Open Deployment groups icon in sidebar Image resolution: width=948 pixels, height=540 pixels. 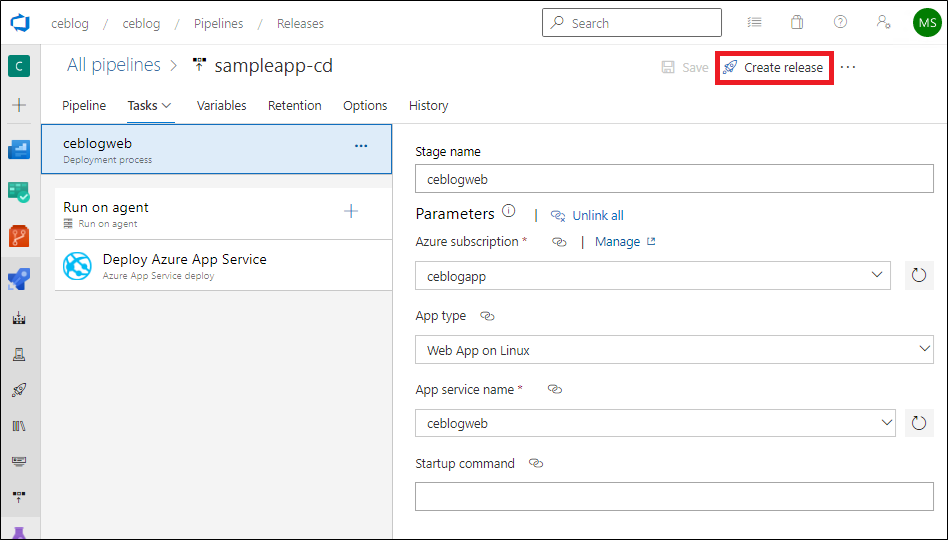coord(19,497)
